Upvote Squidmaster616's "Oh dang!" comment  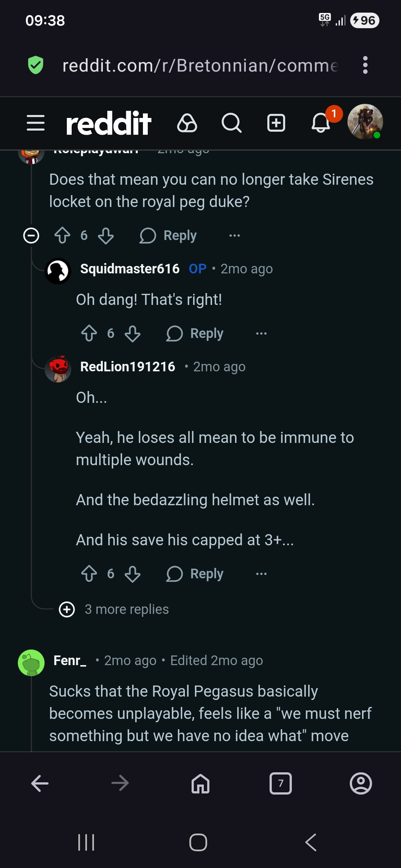pyautogui.click(x=89, y=333)
